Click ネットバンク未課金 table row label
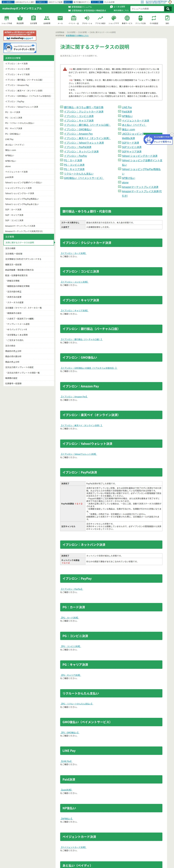 pyautogui.click(x=73, y=561)
